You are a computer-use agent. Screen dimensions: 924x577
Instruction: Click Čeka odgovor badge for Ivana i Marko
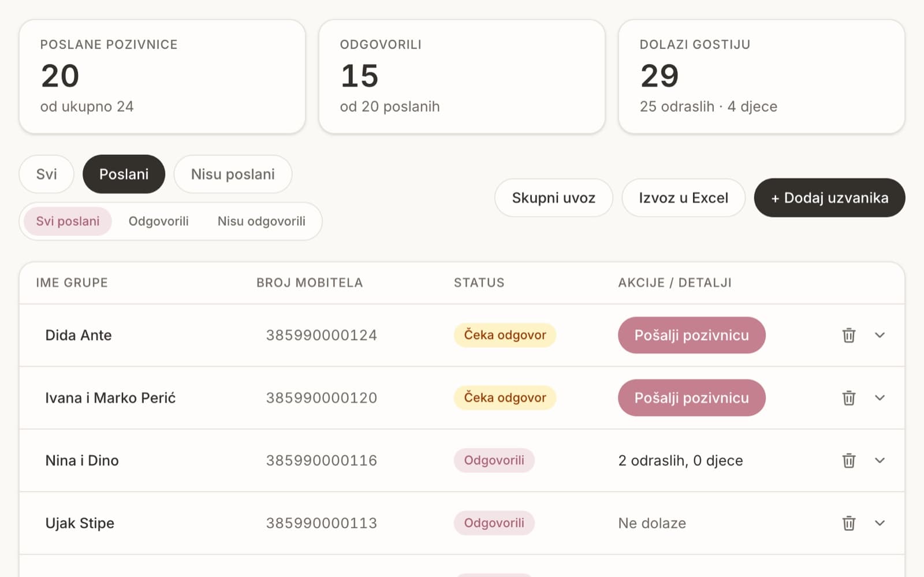point(505,398)
